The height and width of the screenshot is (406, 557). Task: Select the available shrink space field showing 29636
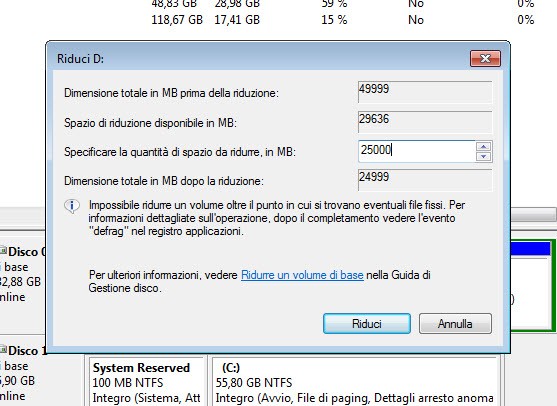425,122
